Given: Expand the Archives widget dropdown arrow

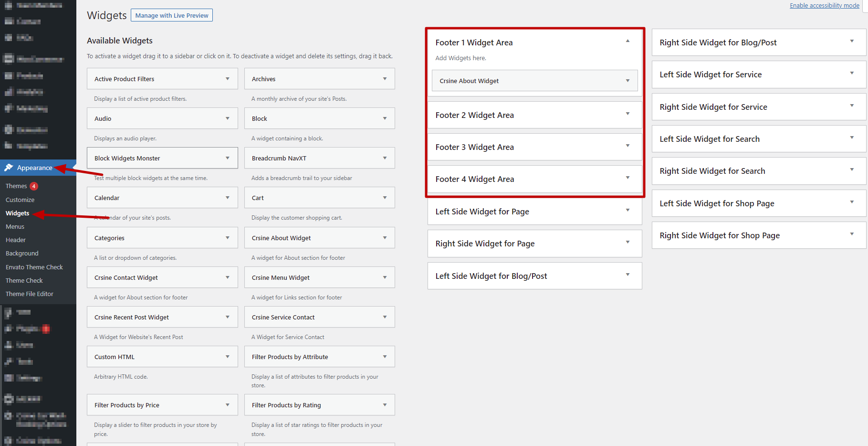Looking at the screenshot, I should [x=385, y=79].
